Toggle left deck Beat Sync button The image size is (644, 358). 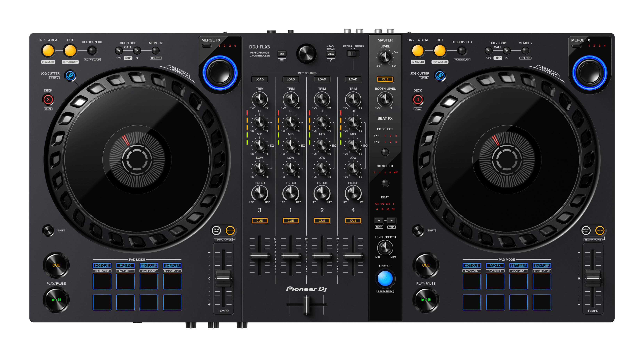(x=216, y=230)
